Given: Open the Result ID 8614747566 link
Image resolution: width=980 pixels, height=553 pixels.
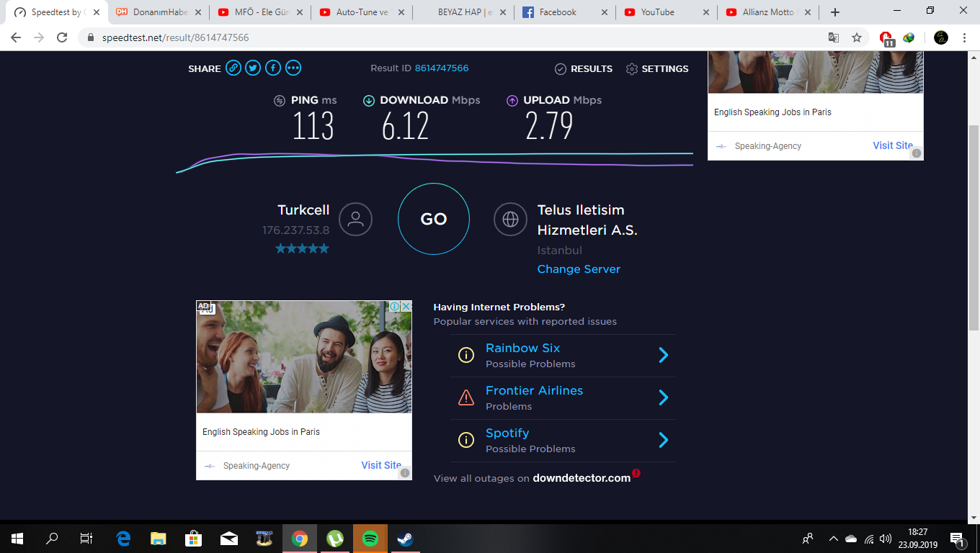Looking at the screenshot, I should pyautogui.click(x=442, y=68).
